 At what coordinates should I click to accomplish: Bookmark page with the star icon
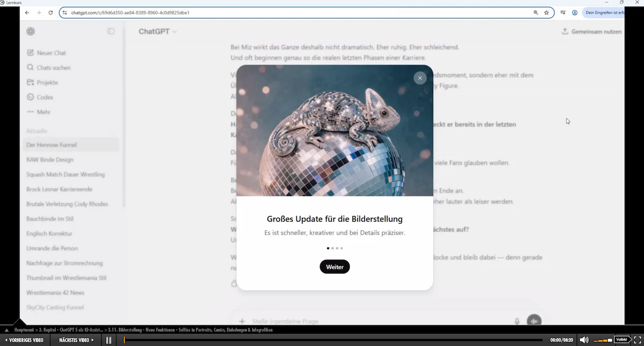click(x=546, y=13)
